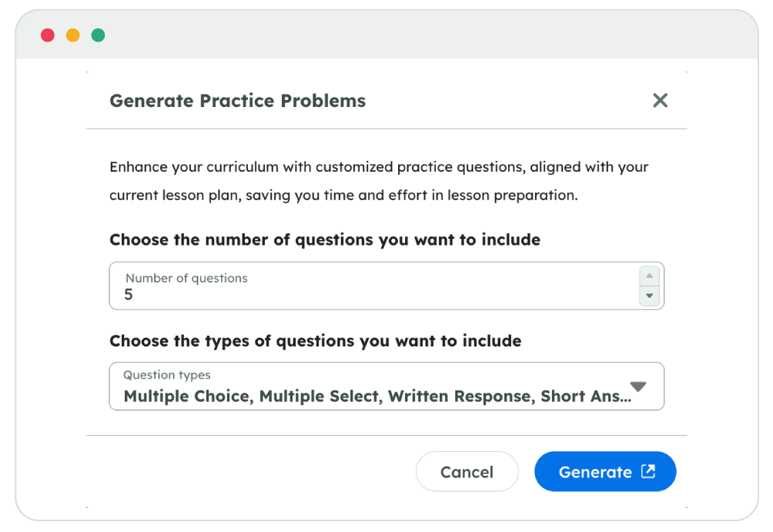
Task: Click the green maximize window dot
Action: [x=98, y=35]
